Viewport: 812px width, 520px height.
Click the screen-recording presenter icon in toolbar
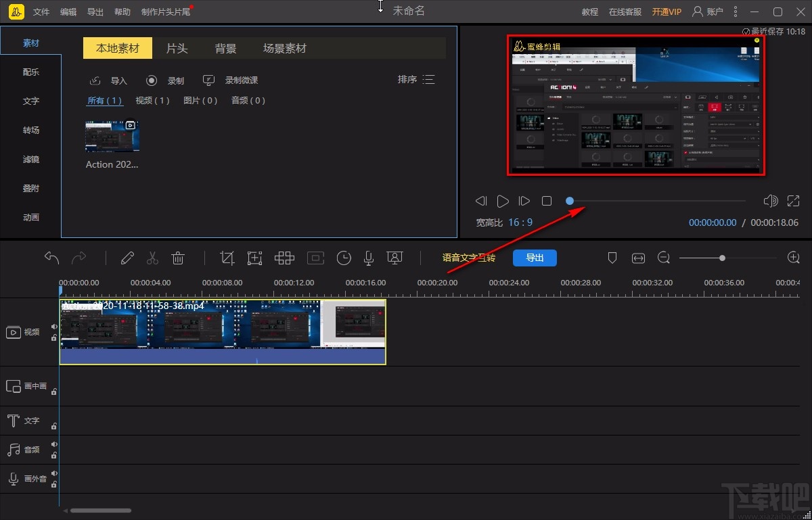click(394, 258)
